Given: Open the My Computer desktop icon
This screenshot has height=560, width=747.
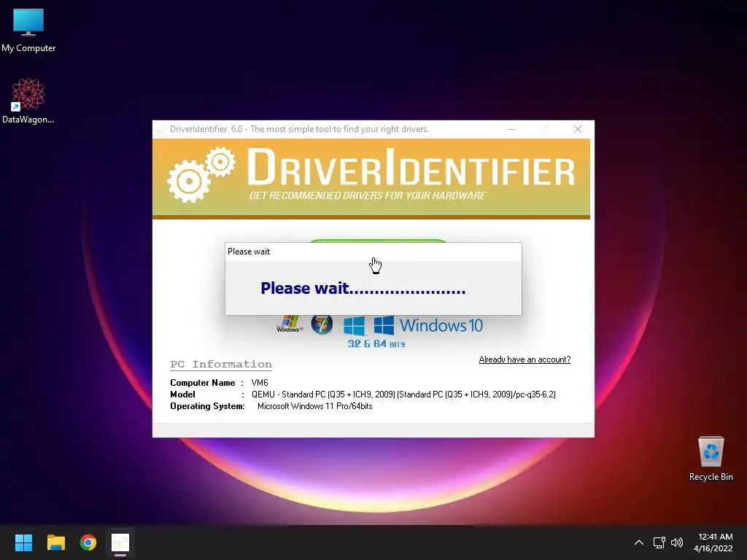Looking at the screenshot, I should [x=28, y=29].
